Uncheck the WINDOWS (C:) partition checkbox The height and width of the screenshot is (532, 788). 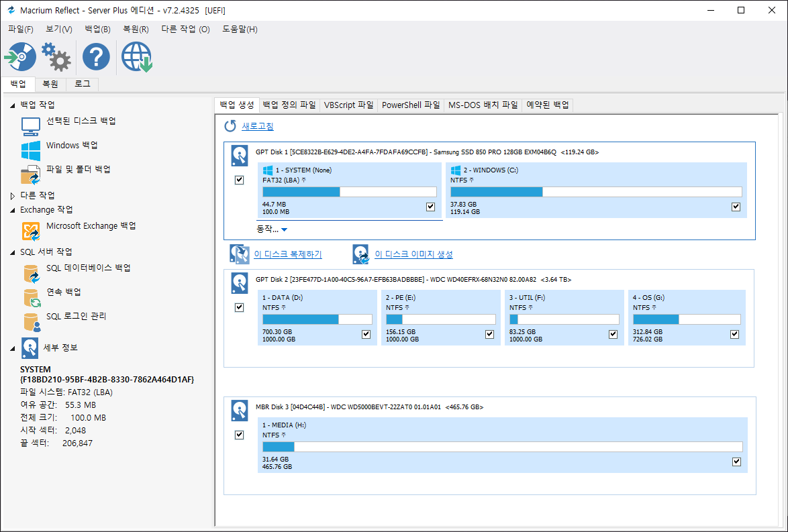(x=736, y=207)
